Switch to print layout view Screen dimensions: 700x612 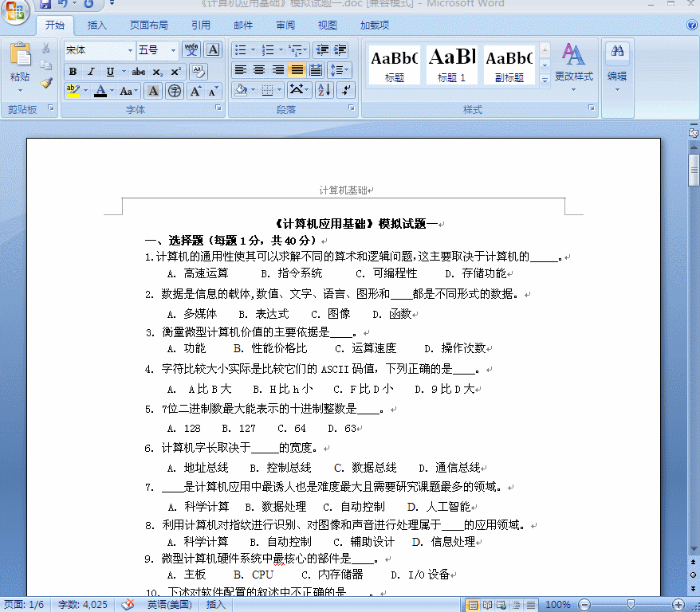point(473,605)
